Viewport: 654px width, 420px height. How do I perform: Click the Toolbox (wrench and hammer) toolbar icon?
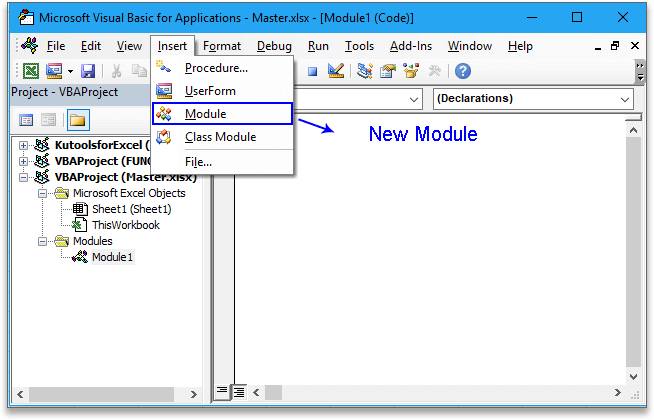(x=434, y=71)
